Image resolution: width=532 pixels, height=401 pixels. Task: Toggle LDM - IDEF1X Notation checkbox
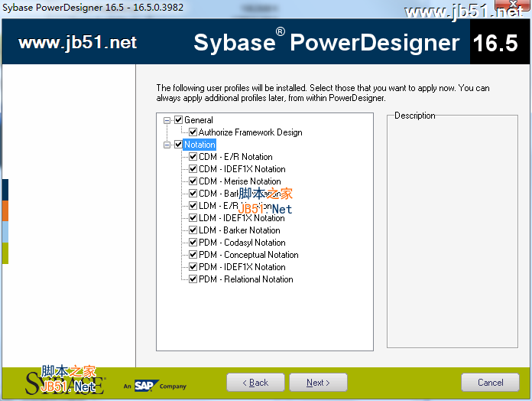click(x=193, y=217)
